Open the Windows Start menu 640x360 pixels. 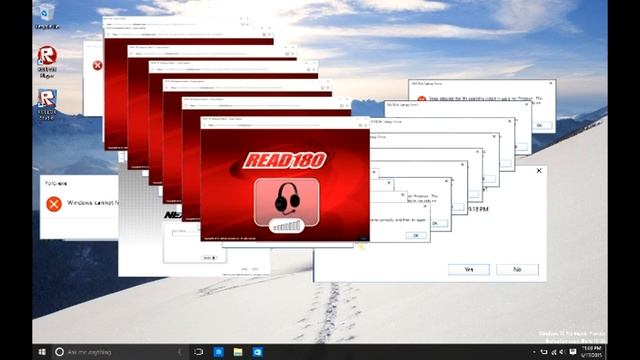click(x=42, y=352)
